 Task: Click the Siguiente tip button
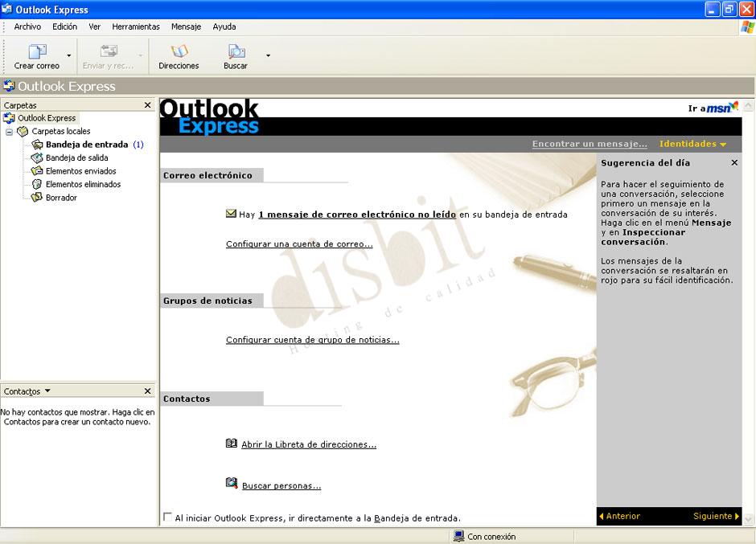point(715,517)
